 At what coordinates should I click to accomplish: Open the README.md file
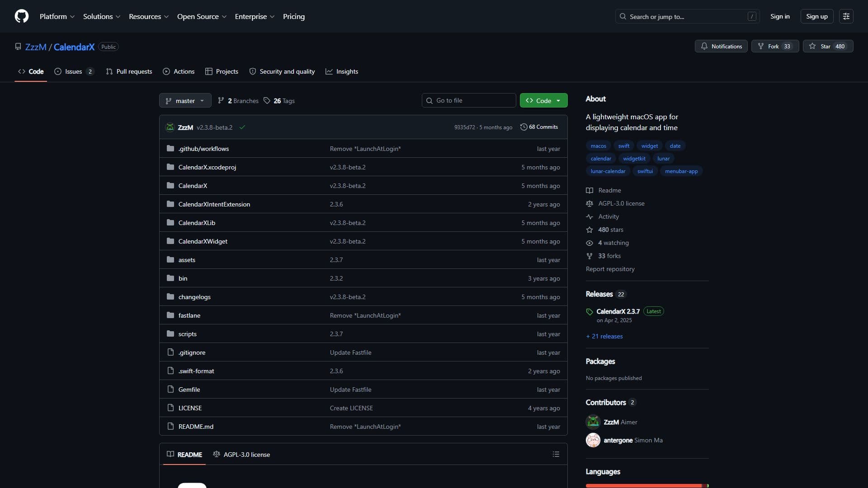(x=196, y=427)
